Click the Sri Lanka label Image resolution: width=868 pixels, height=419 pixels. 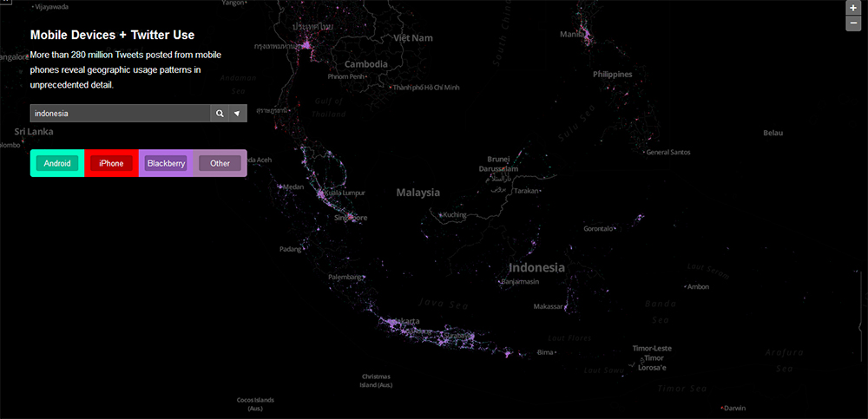34,132
